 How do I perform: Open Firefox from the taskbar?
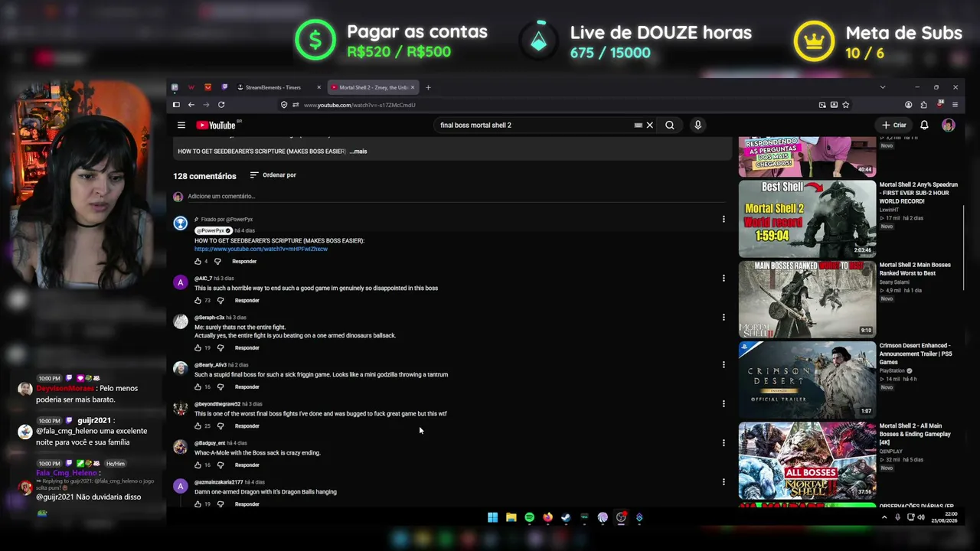pos(547,517)
